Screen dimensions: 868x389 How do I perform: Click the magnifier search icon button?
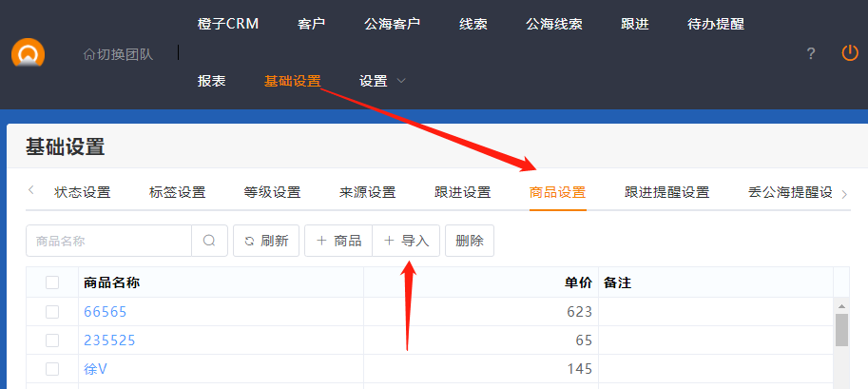(209, 242)
